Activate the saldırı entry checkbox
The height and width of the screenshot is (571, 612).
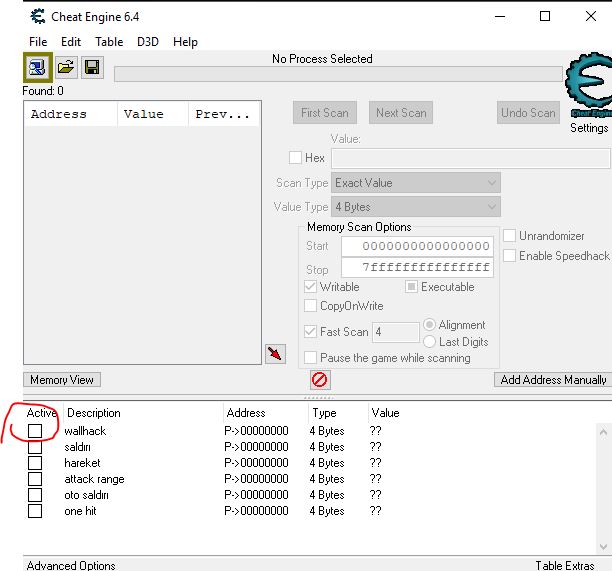[35, 447]
